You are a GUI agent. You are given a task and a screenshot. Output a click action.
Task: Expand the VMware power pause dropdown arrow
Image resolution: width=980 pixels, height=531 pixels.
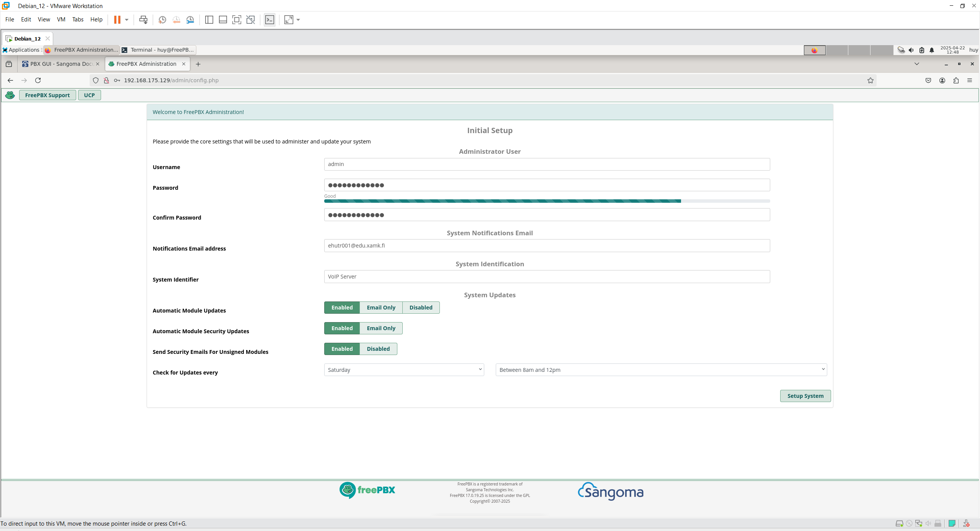point(127,20)
